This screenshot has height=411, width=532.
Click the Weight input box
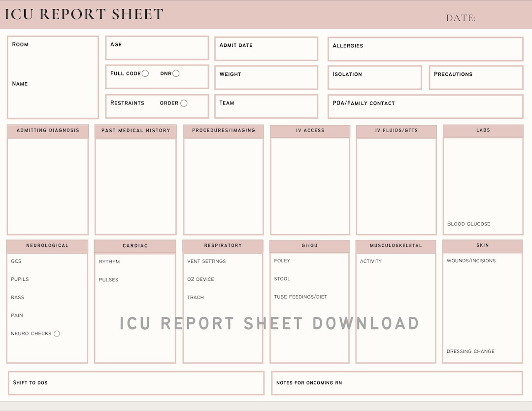[266, 77]
